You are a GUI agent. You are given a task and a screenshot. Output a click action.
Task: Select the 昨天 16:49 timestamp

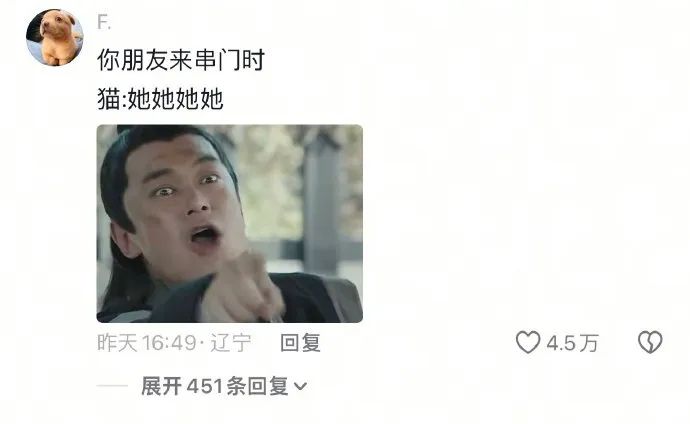pos(147,343)
